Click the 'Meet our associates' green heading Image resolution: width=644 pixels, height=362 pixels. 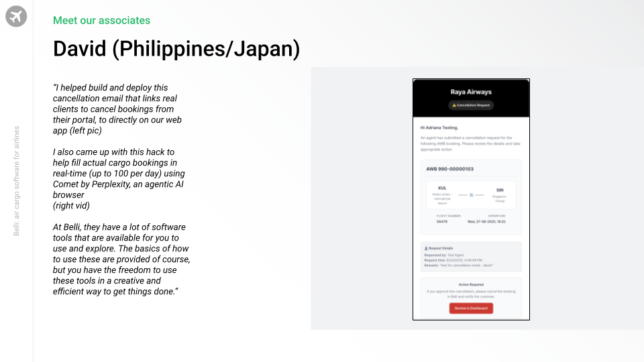click(101, 20)
